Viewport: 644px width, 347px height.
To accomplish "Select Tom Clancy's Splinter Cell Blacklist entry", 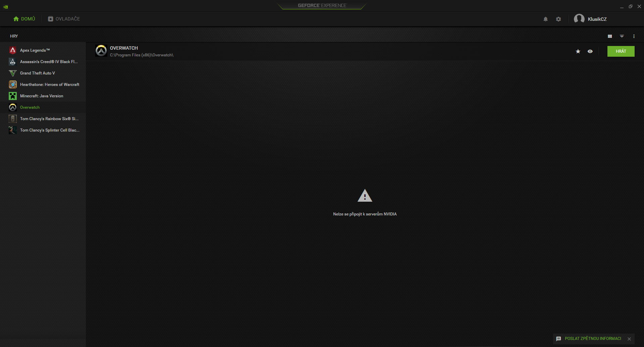I will pyautogui.click(x=43, y=130).
